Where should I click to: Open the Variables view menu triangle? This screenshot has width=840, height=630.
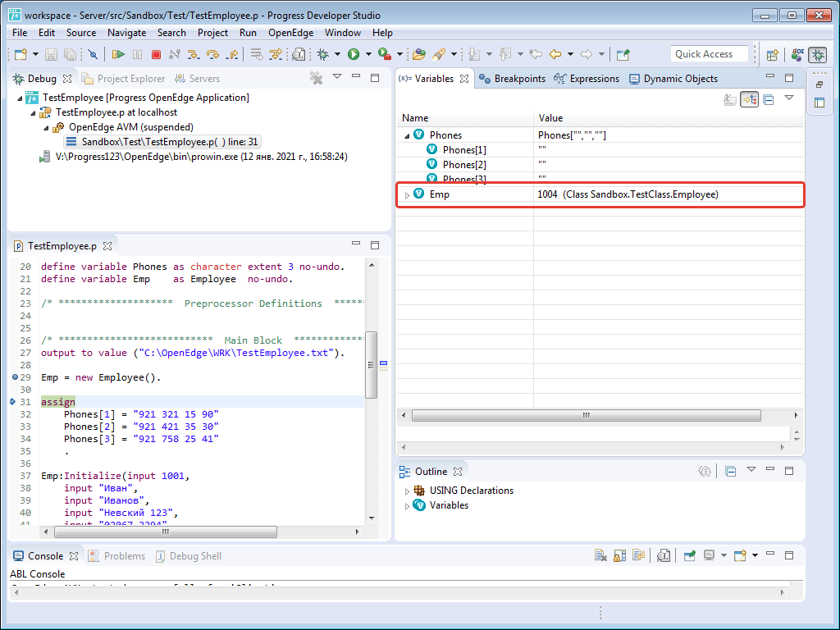(x=789, y=98)
